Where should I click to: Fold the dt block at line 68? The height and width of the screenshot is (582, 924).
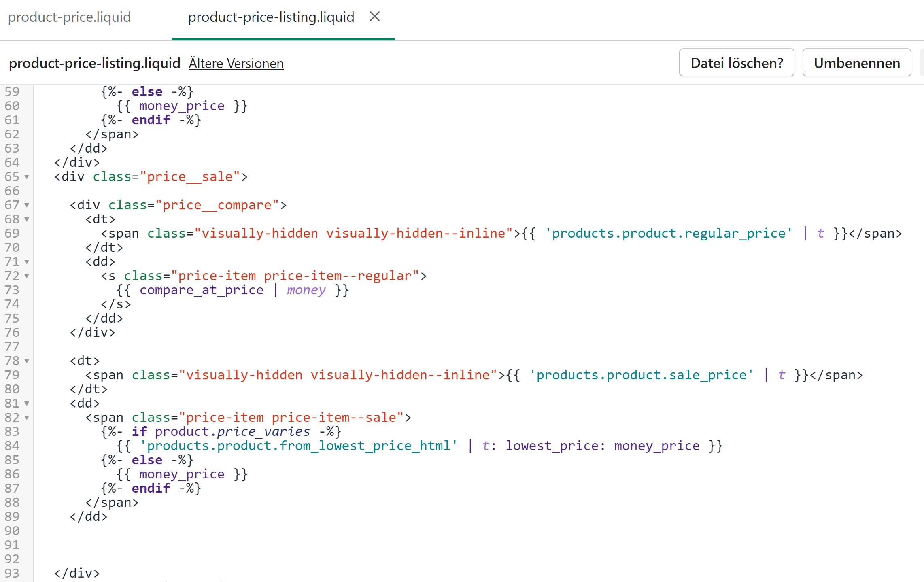27,219
